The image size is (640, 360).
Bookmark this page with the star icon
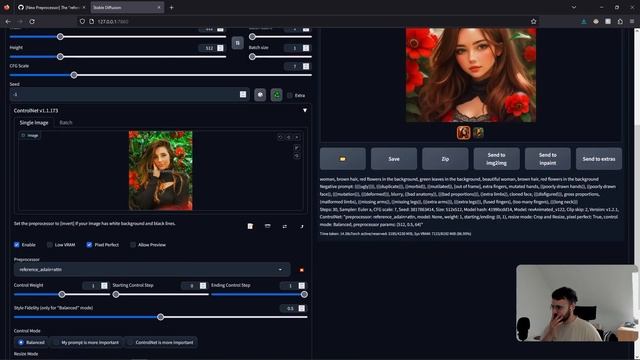coord(533,21)
